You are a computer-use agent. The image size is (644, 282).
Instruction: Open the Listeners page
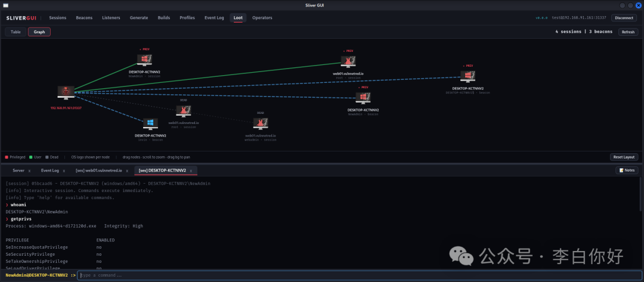111,18
